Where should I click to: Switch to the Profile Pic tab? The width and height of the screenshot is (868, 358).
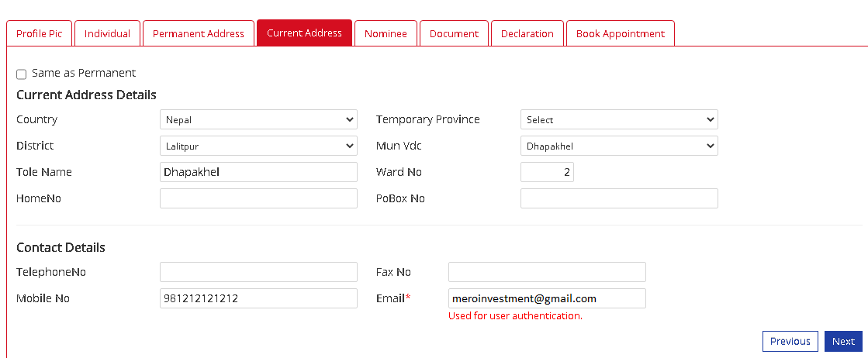39,33
